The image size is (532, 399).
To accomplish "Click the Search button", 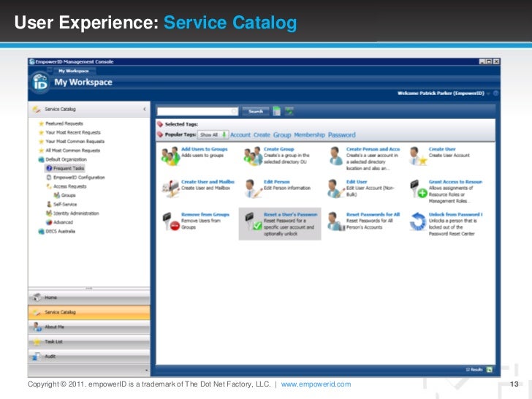I will 256,111.
